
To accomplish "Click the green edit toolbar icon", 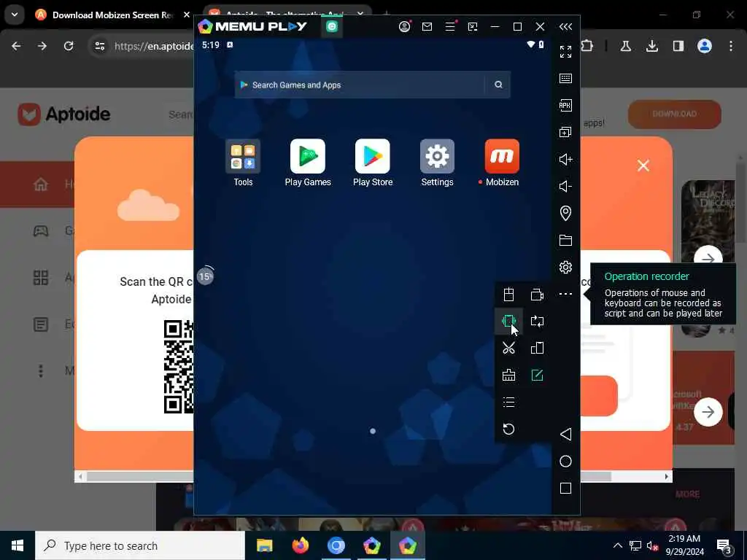I will tap(538, 376).
